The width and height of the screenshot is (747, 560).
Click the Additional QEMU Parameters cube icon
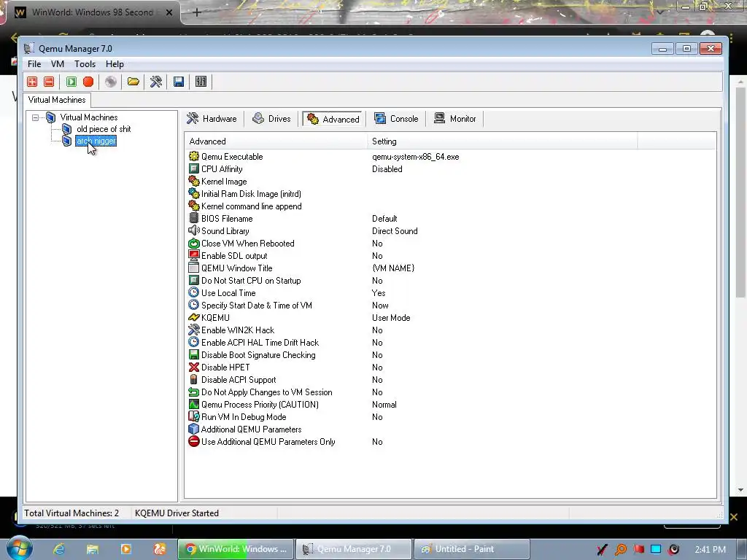[x=193, y=429]
